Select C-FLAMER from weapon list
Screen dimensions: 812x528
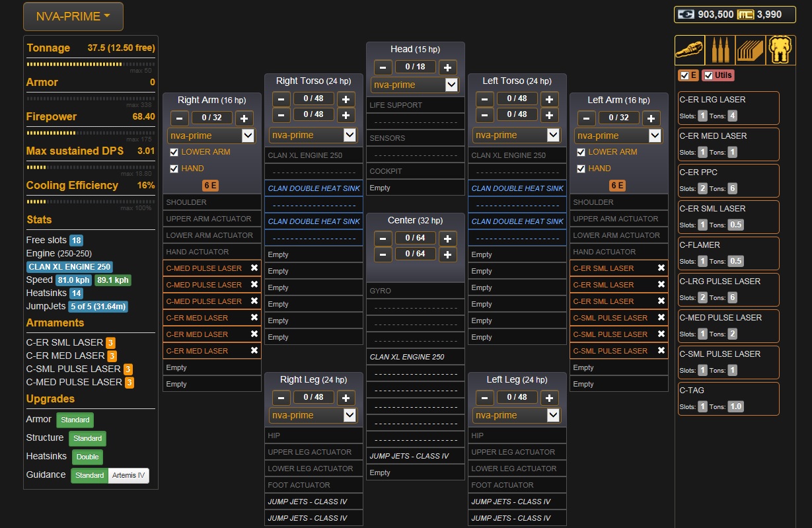[728, 253]
